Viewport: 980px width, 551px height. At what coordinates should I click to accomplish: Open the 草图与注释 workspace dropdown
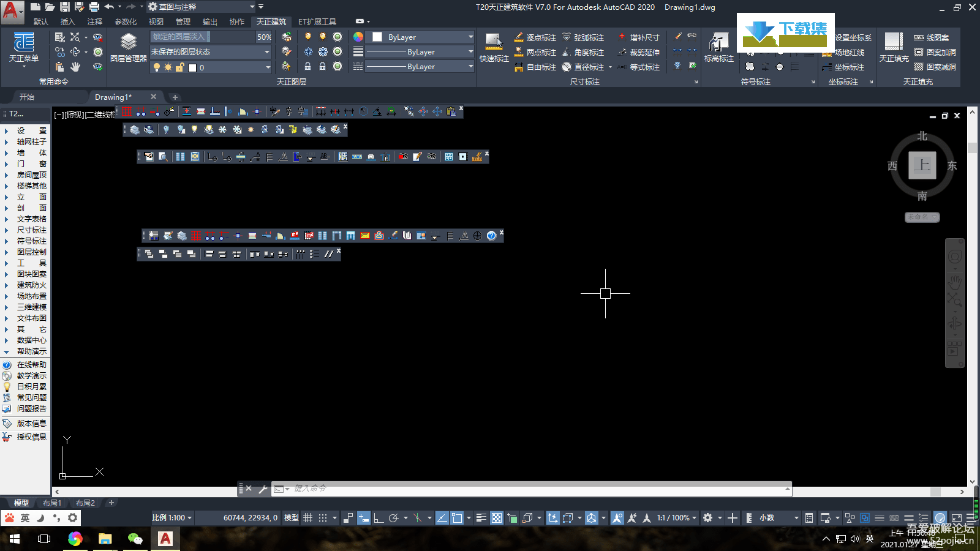tap(202, 7)
